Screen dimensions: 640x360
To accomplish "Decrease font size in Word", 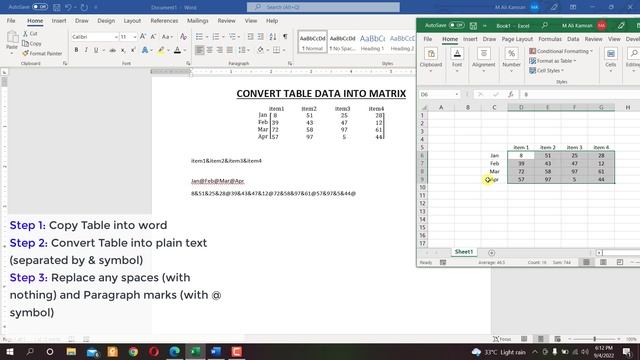I will [153, 37].
